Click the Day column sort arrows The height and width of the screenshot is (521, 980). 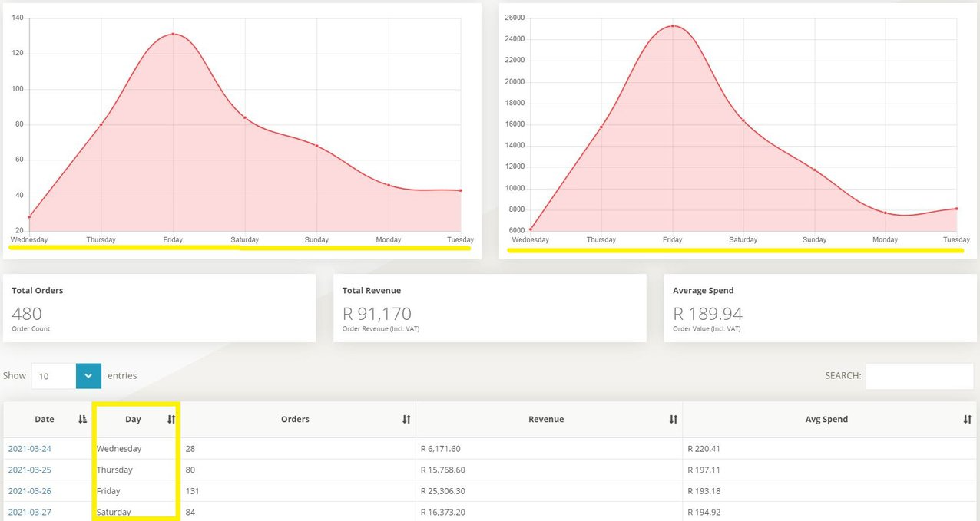172,419
